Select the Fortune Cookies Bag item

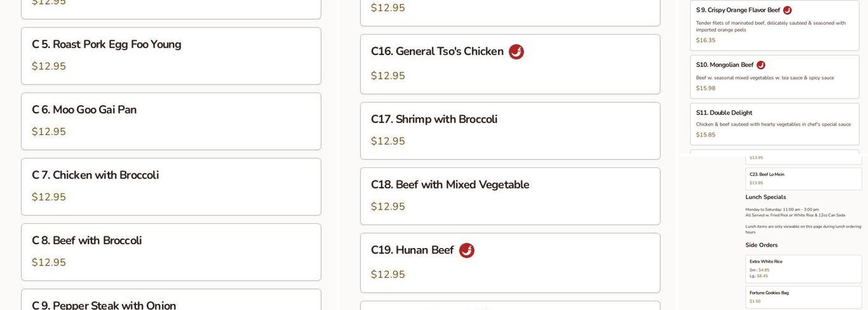(803, 297)
